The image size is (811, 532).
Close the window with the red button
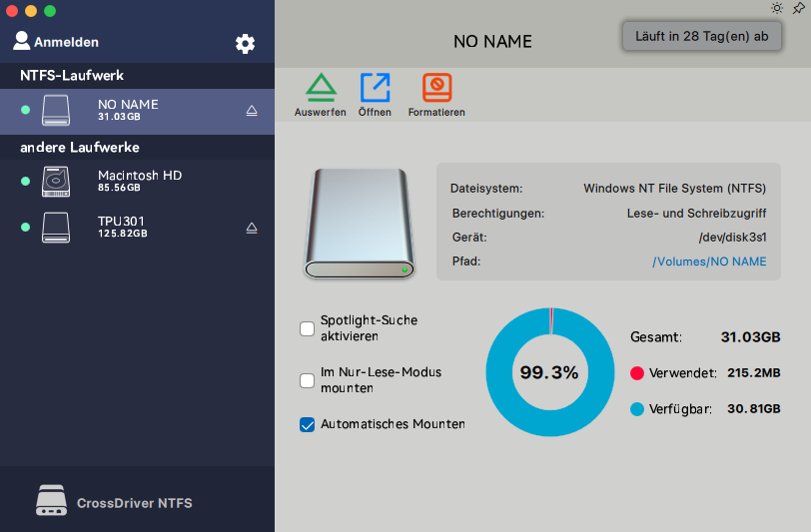12,11
